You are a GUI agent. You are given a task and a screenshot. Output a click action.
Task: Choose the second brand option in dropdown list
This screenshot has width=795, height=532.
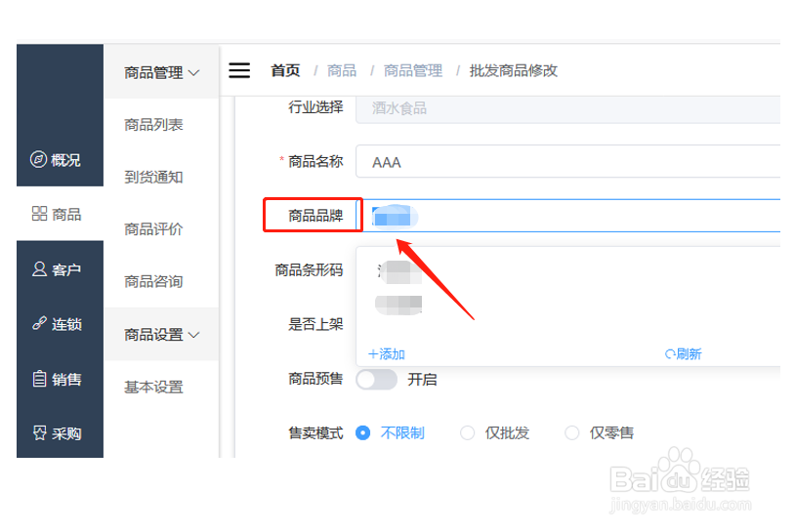tap(398, 305)
